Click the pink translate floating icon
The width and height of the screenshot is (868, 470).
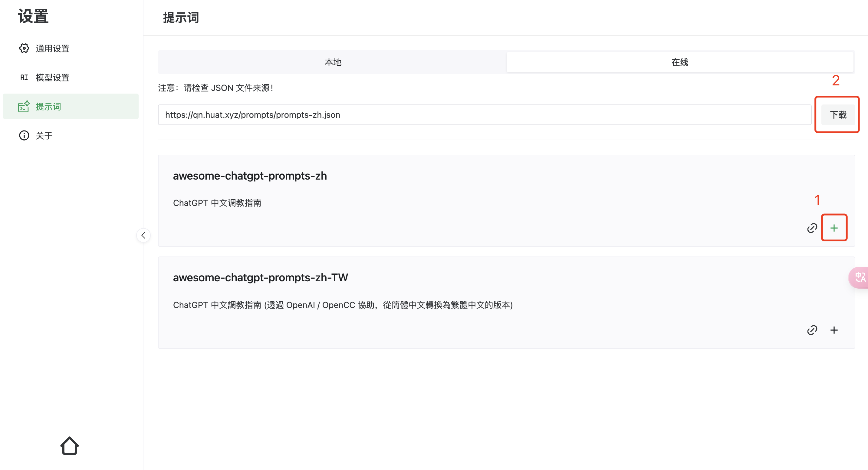tap(860, 277)
